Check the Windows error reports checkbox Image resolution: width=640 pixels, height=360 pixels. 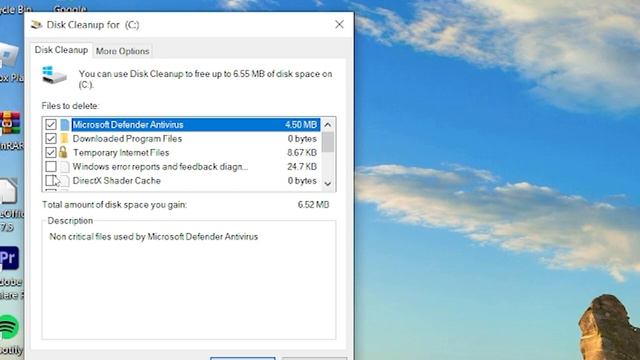(51, 167)
